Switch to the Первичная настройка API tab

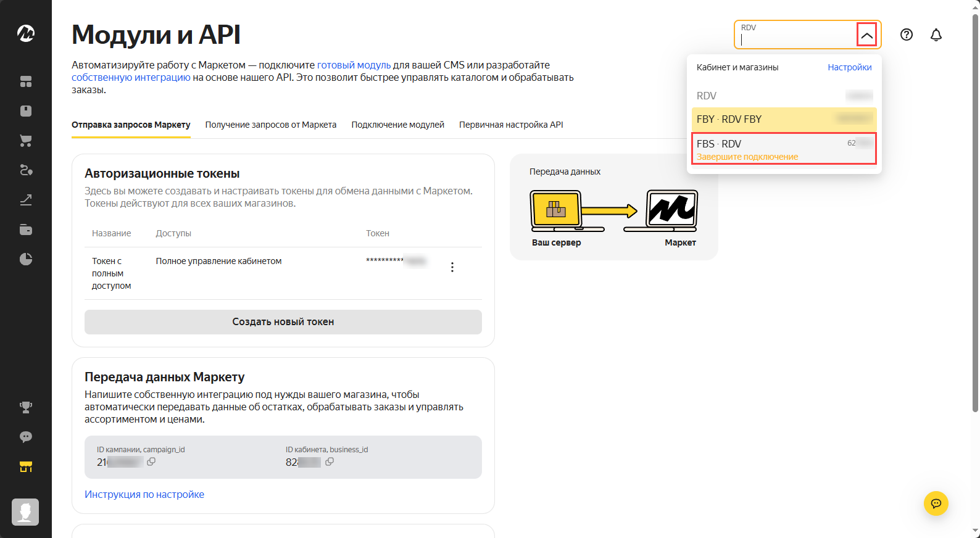[x=511, y=125]
